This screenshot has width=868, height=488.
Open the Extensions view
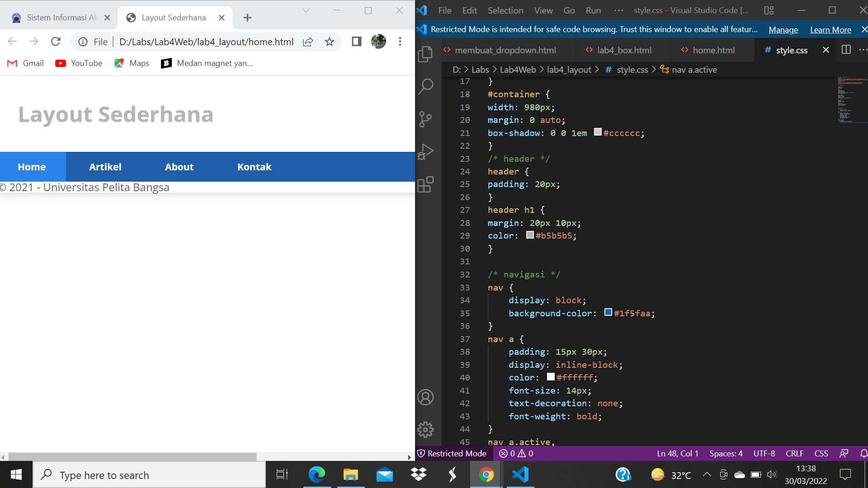click(x=425, y=184)
